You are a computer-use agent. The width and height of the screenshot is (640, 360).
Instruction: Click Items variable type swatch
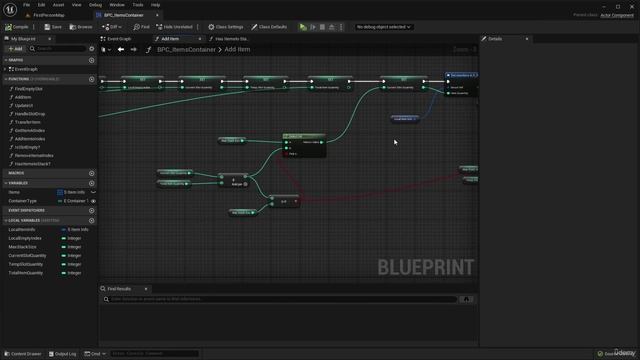(x=60, y=192)
